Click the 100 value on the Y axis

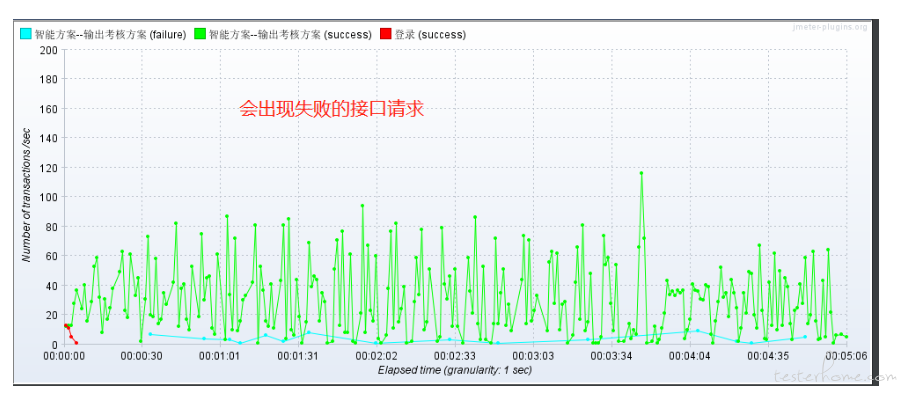coord(49,197)
